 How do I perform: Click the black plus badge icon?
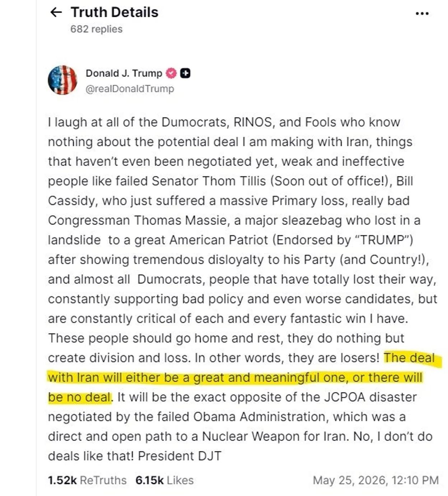click(x=185, y=73)
